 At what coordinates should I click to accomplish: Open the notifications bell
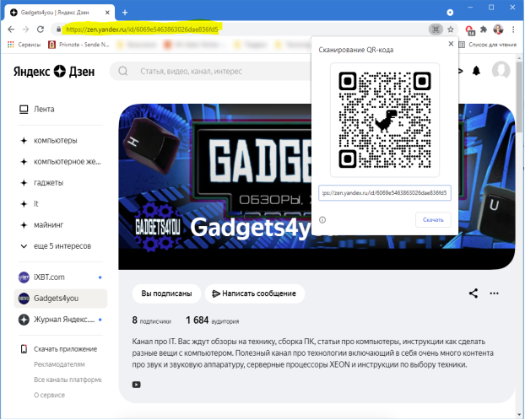point(476,71)
